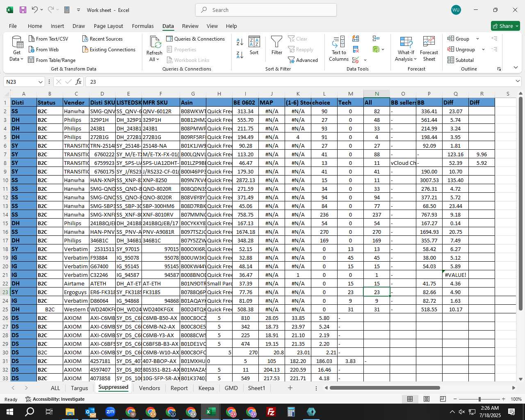The image size is (525, 420).
Task: Open the Targus sheet tab
Action: point(79,388)
